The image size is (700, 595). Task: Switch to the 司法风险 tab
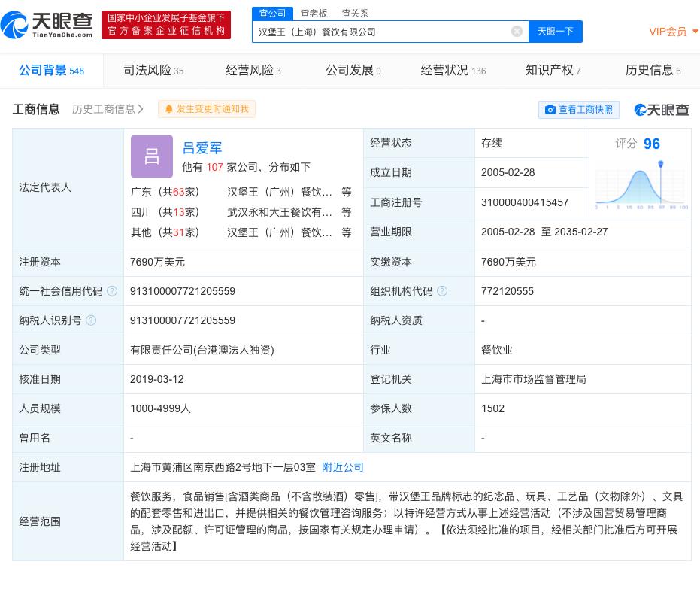click(x=153, y=71)
